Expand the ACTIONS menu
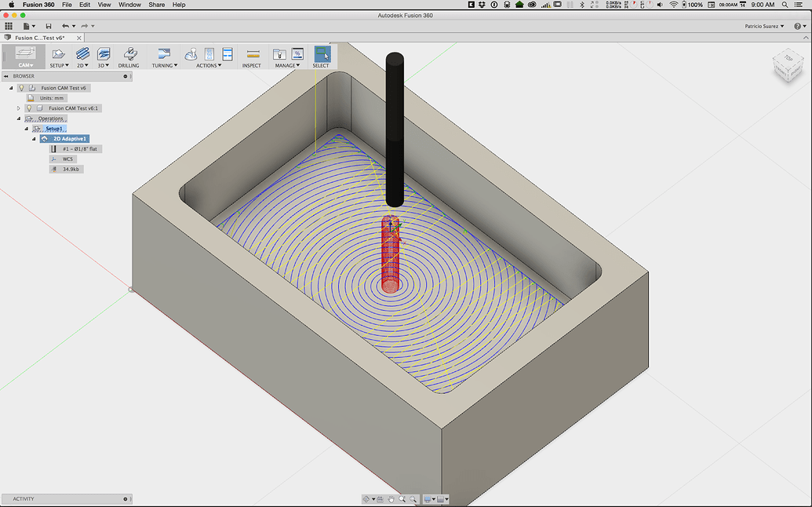 tap(209, 65)
